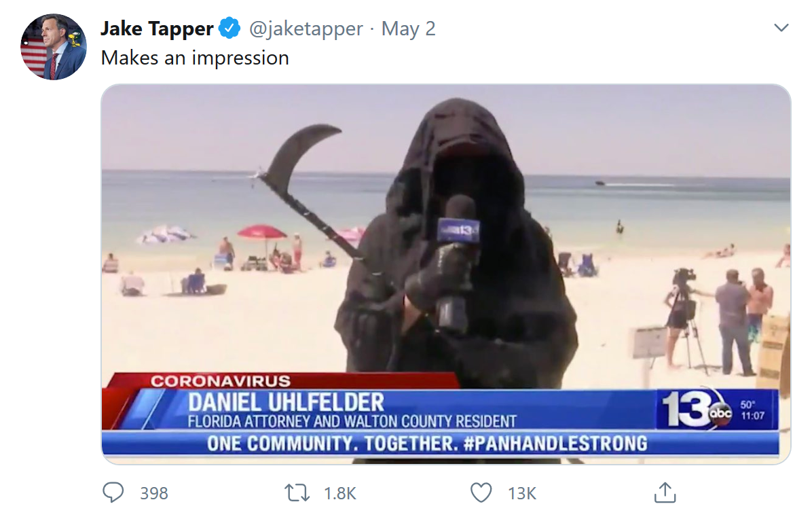Viewport: 812px width, 519px height.
Task: View the 398 replies count
Action: (x=154, y=493)
